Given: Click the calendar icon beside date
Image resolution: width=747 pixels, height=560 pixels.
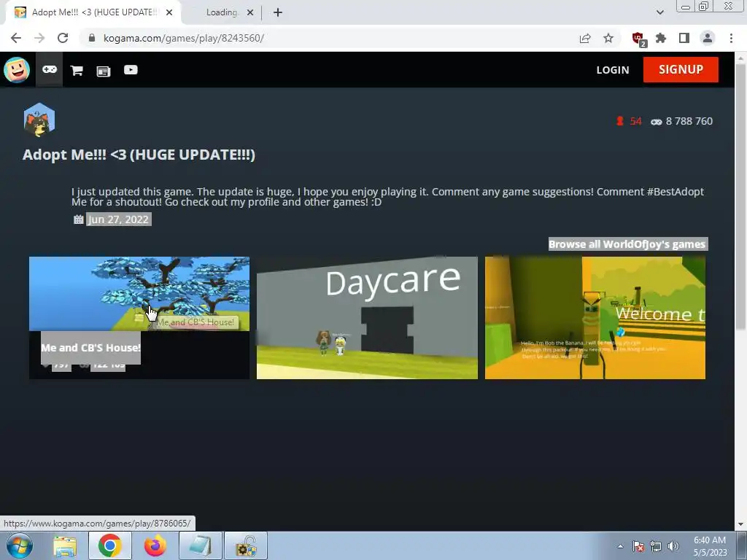Looking at the screenshot, I should [x=79, y=219].
